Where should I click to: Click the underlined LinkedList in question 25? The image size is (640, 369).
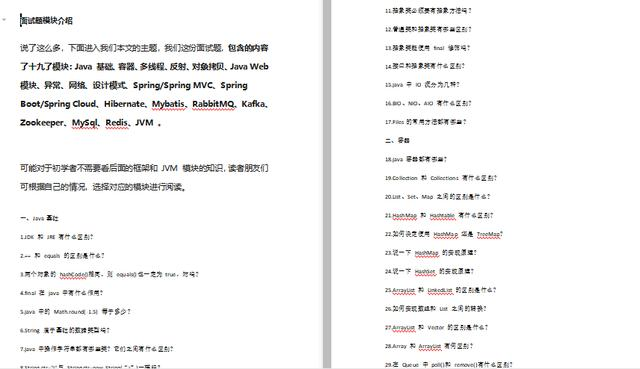pyautogui.click(x=440, y=290)
